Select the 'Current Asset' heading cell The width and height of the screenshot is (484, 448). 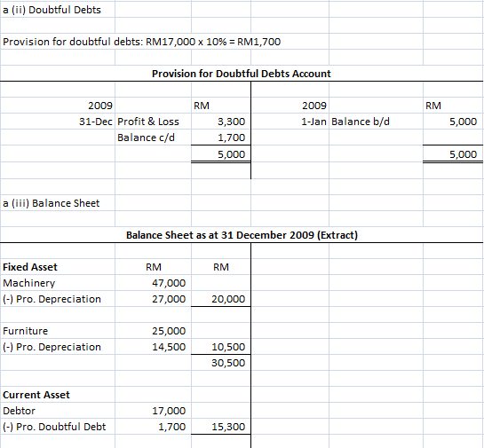tap(58, 395)
